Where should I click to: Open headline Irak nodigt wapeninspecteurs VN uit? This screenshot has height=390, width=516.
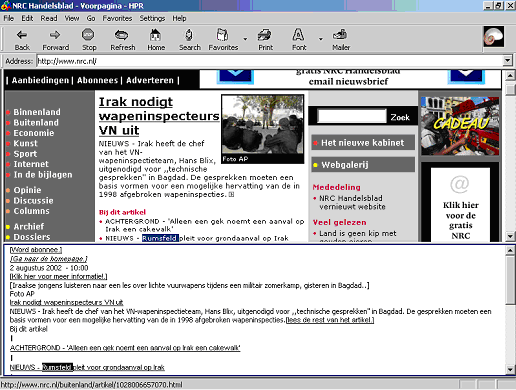pyautogui.click(x=159, y=116)
